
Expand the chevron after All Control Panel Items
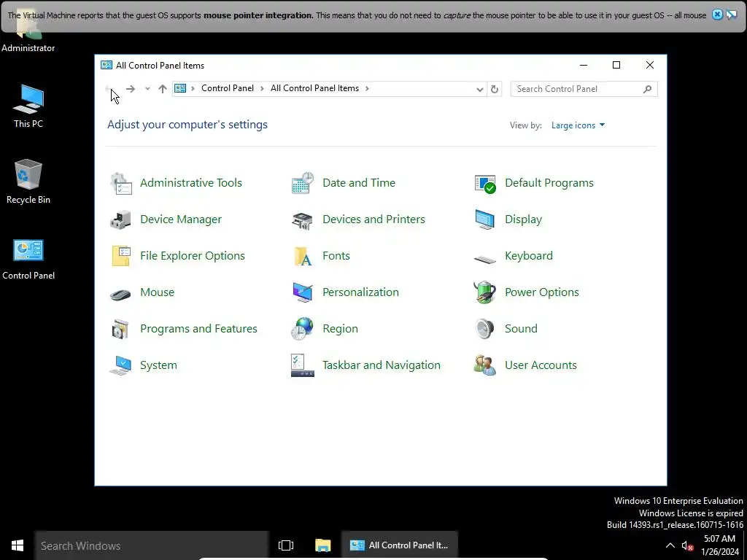[x=367, y=88]
